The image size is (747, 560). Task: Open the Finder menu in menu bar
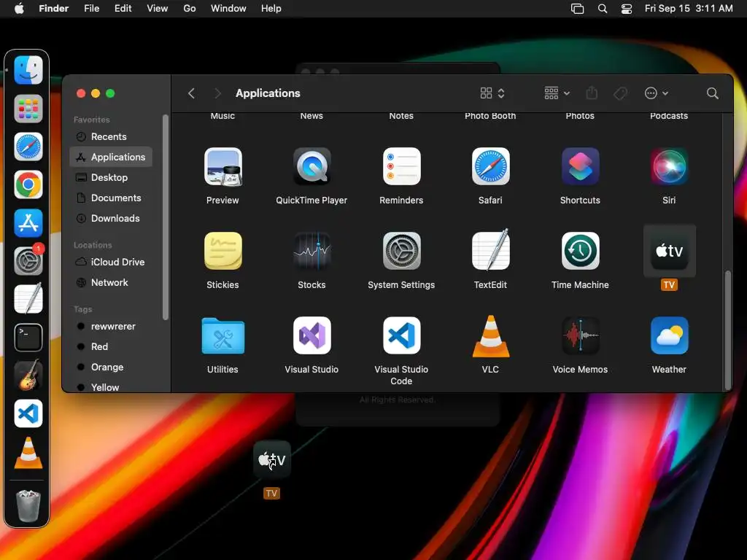[x=53, y=8]
